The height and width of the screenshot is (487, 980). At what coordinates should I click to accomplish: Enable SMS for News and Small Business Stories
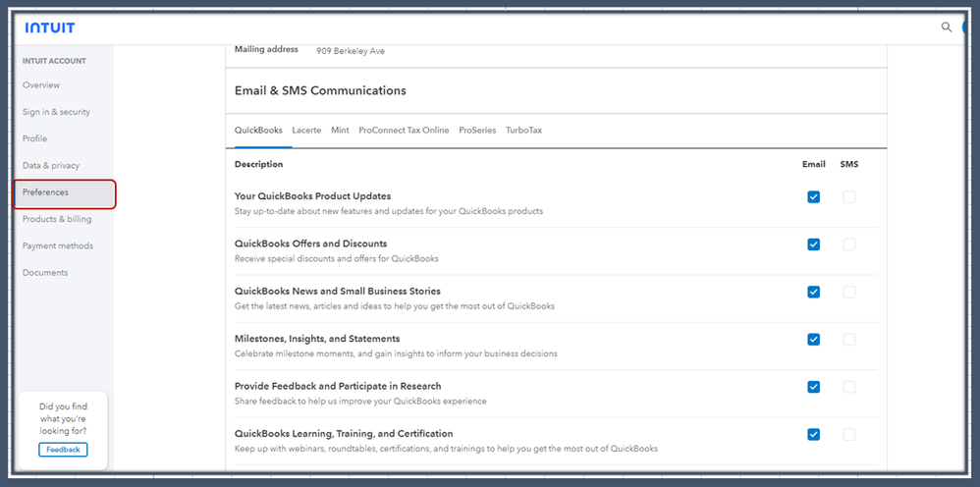click(849, 292)
